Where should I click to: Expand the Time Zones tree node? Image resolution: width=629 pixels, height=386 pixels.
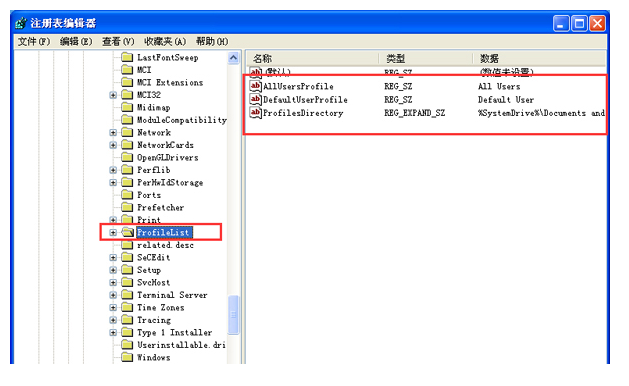click(113, 308)
